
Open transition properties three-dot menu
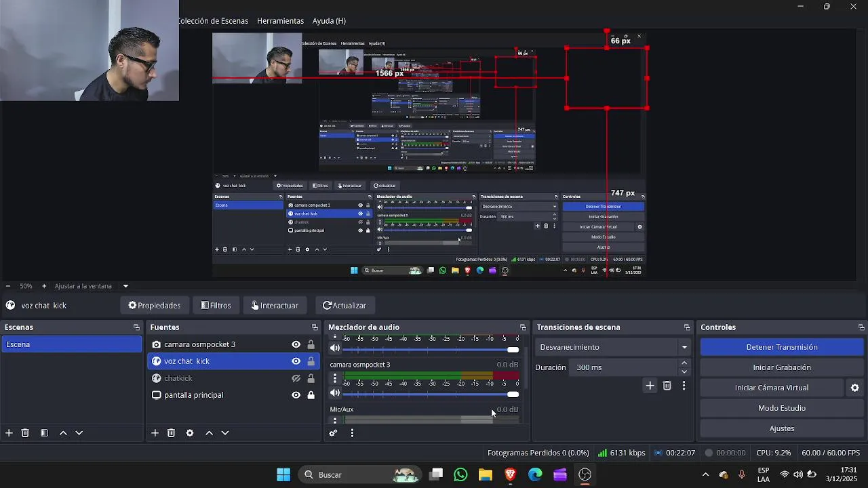(684, 385)
